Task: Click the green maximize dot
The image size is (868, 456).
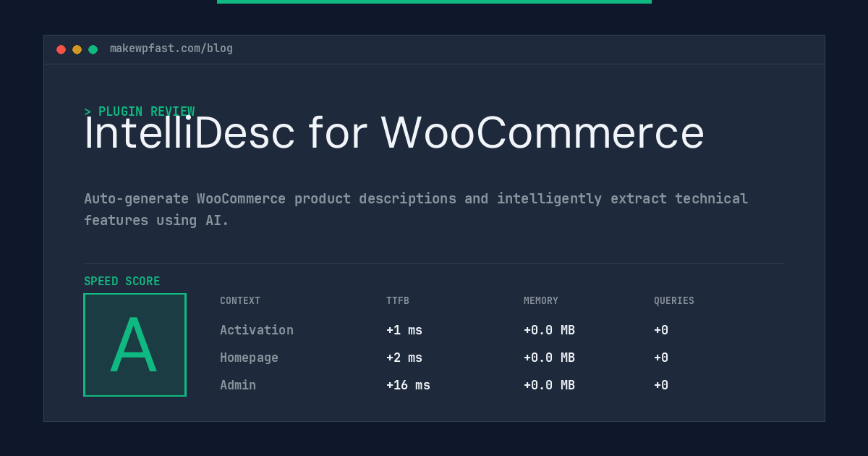Action: 93,49
